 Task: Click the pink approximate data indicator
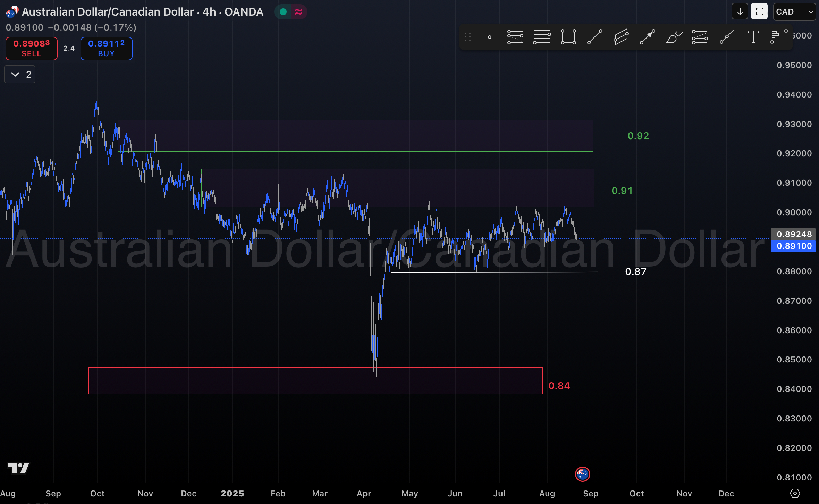tap(298, 12)
